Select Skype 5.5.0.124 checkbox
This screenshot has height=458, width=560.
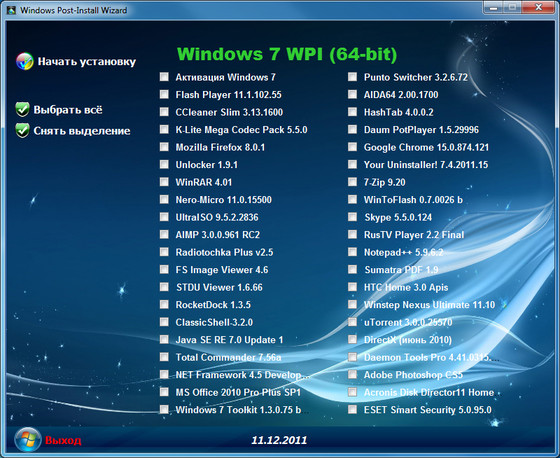[x=352, y=217]
